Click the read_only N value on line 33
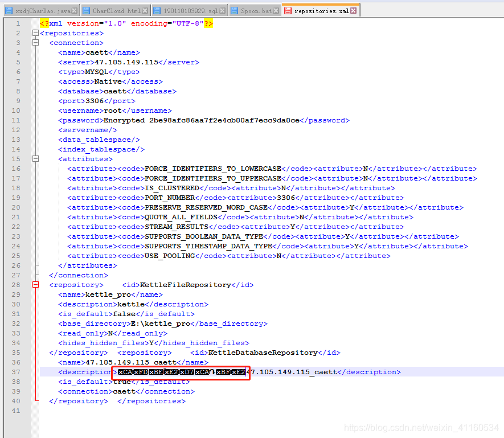This screenshot has width=504, height=438. point(110,334)
